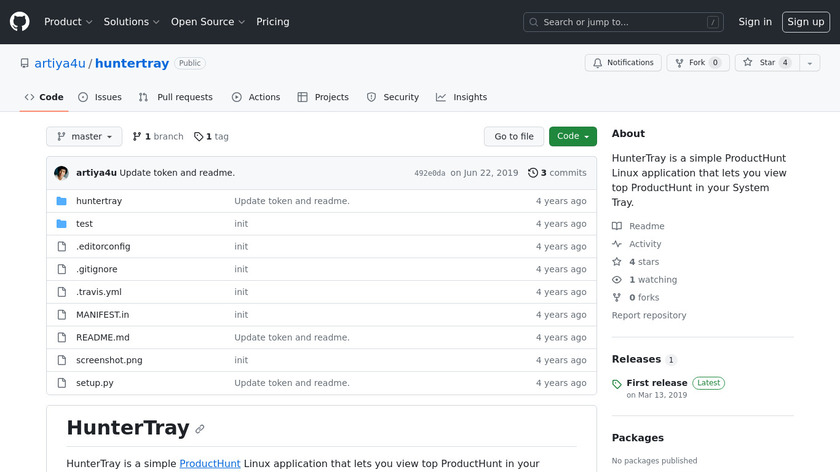840x472 pixels.
Task: Click the release tag icon
Action: [x=617, y=384]
